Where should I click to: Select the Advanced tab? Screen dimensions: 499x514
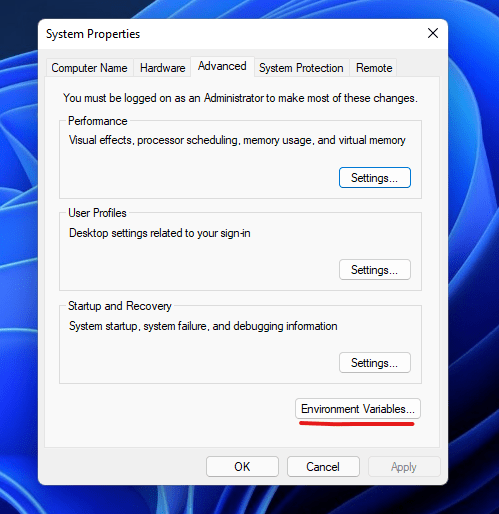coord(222,66)
